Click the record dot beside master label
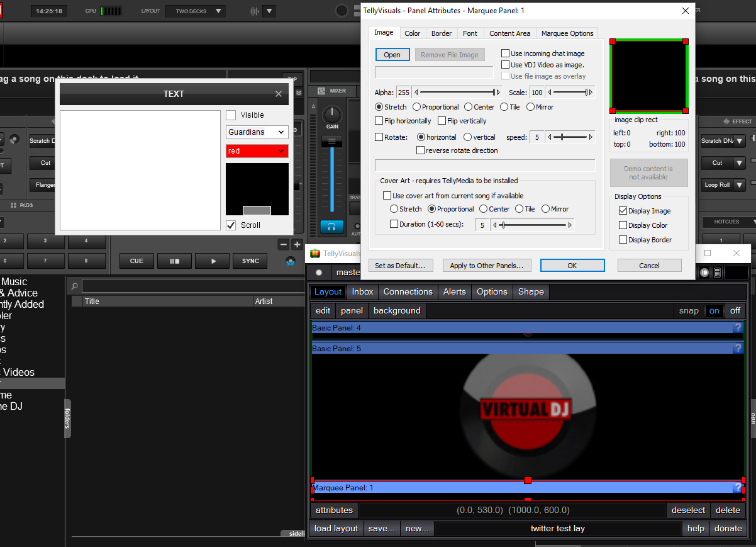The height and width of the screenshot is (547, 756). [319, 273]
